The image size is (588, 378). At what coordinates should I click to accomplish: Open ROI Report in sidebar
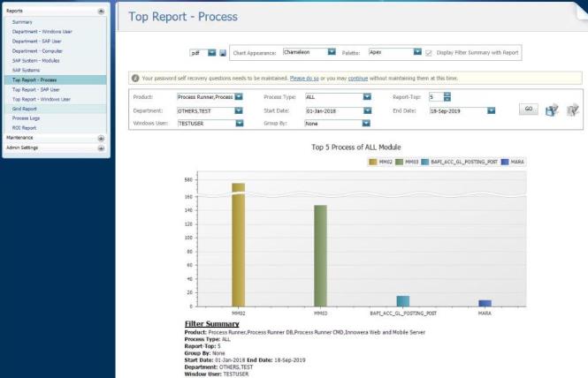[x=24, y=128]
